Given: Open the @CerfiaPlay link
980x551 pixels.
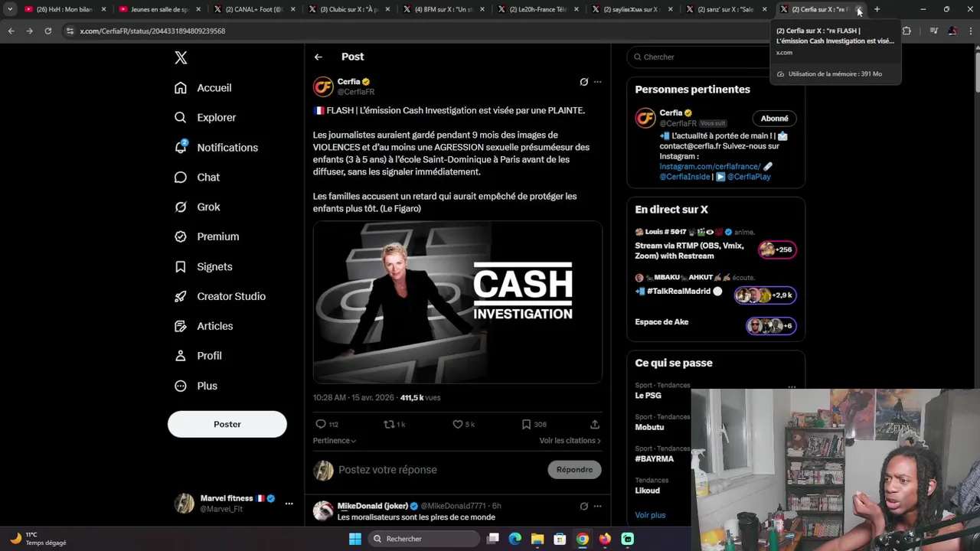Looking at the screenshot, I should pyautogui.click(x=749, y=177).
